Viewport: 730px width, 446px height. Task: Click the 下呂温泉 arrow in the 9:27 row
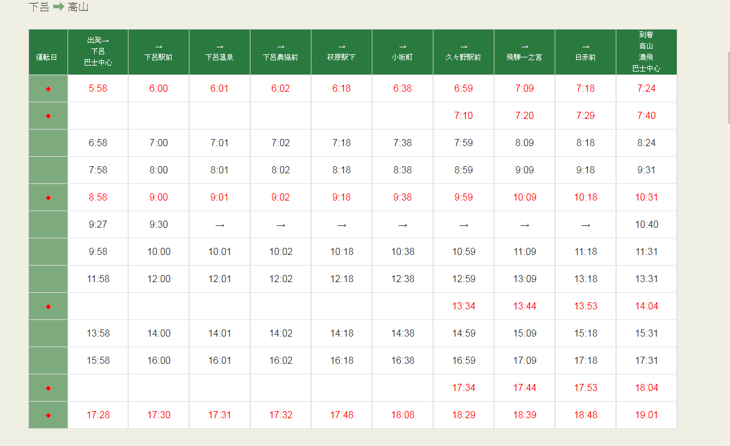[220, 225]
